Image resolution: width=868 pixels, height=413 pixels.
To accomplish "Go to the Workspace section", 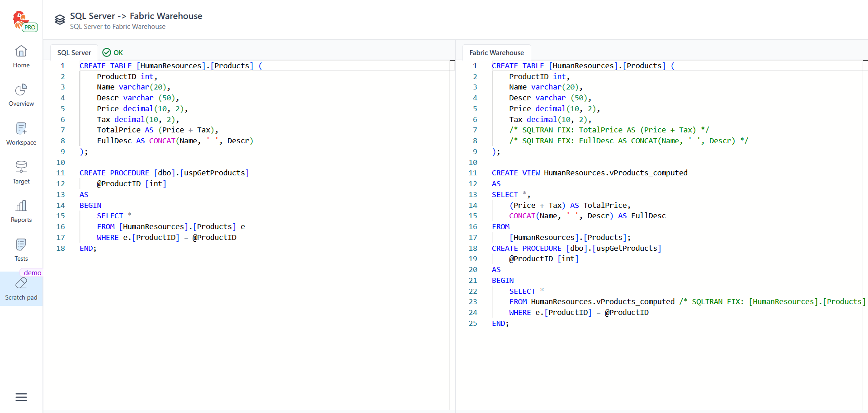I will (x=21, y=134).
